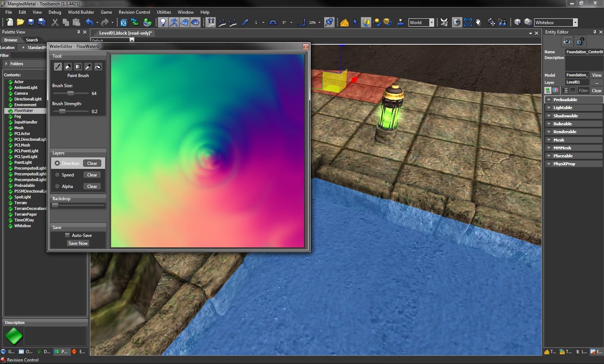604x364 pixels.
Task: Toggle the lightbulb lighting icon in toolbar
Action: [x=163, y=22]
